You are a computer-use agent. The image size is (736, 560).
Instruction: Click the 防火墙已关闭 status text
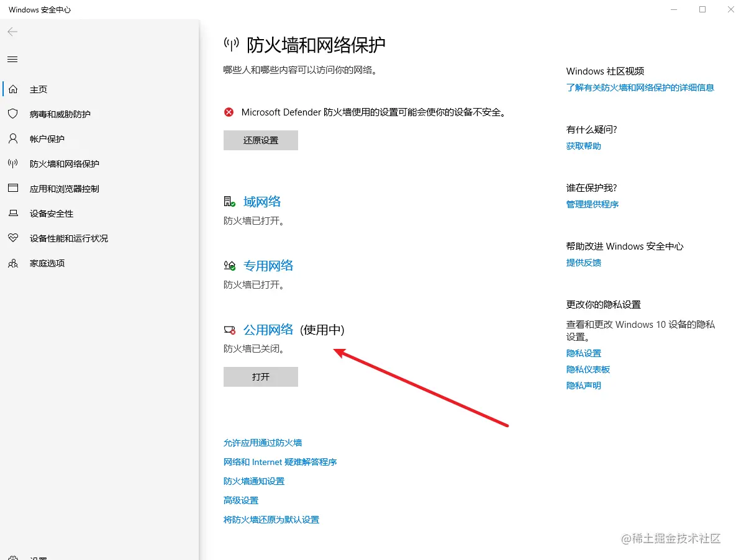(x=254, y=349)
